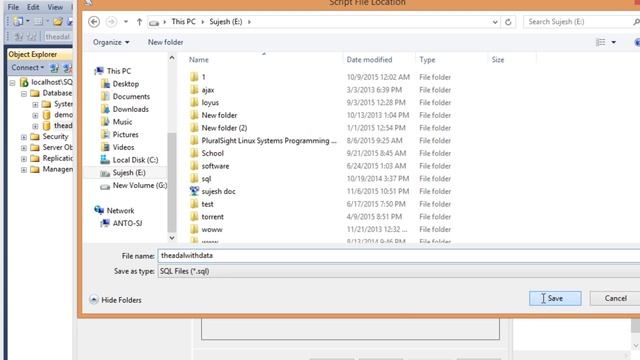Select the New folder (2) item
640x360 pixels.
coord(224,128)
